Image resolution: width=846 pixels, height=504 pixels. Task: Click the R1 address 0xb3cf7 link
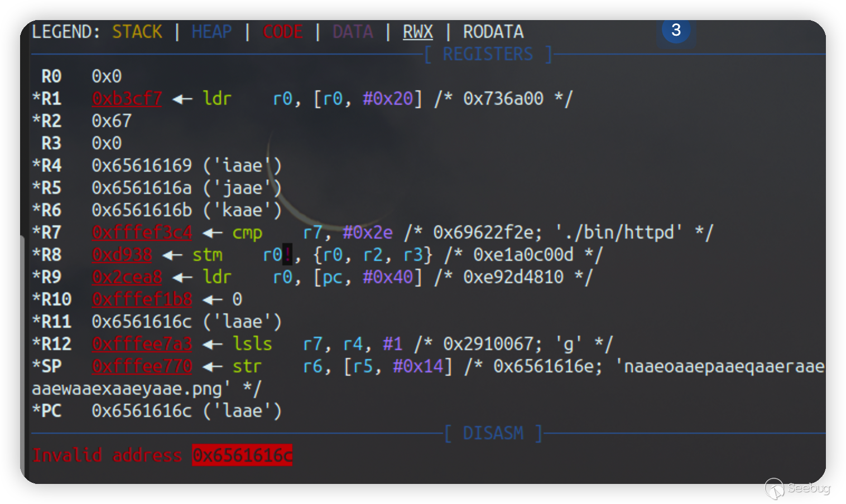coord(127,99)
